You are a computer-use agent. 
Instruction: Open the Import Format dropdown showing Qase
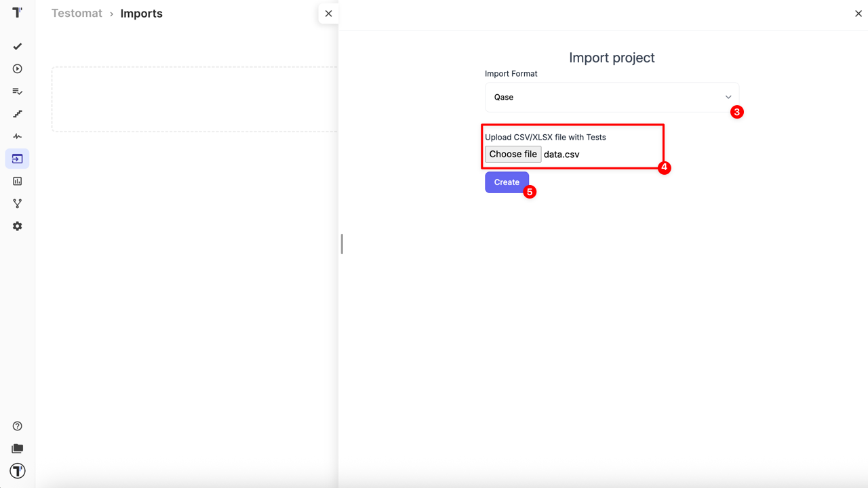pyautogui.click(x=611, y=97)
